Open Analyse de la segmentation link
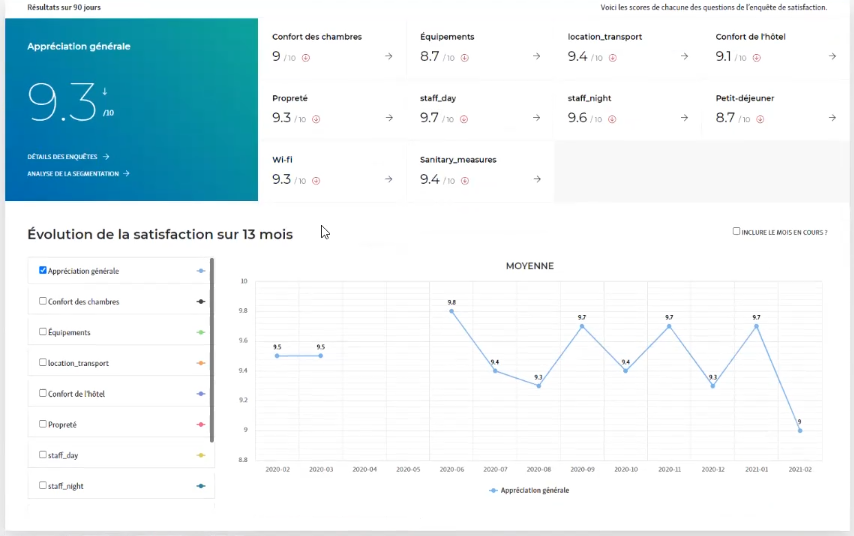854x536 pixels. pos(78,174)
